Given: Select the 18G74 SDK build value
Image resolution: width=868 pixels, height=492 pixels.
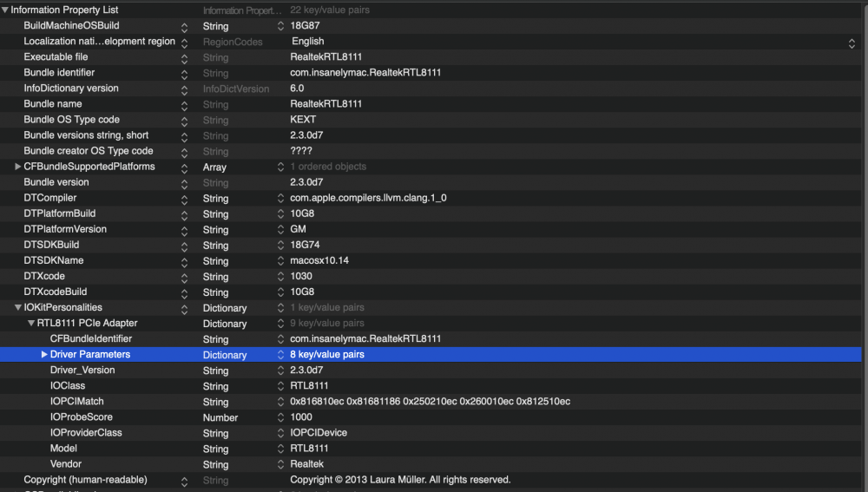Looking at the screenshot, I should click(305, 245).
